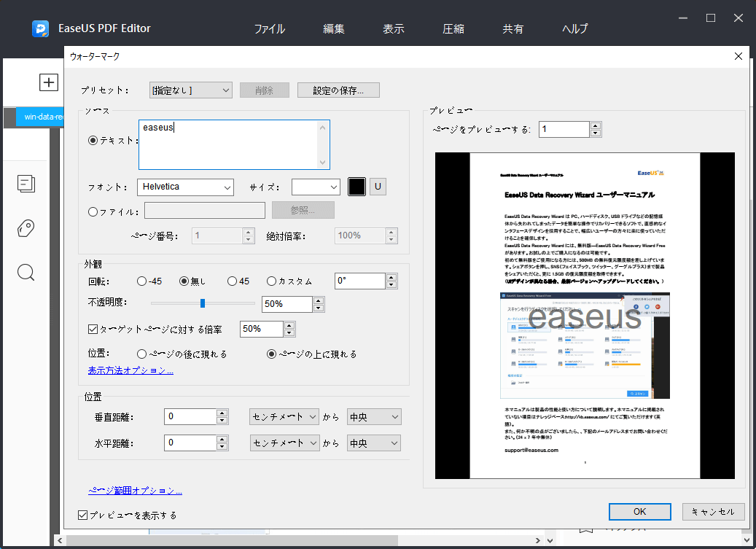Apply underline with the U icon
The width and height of the screenshot is (756, 549).
(x=378, y=187)
